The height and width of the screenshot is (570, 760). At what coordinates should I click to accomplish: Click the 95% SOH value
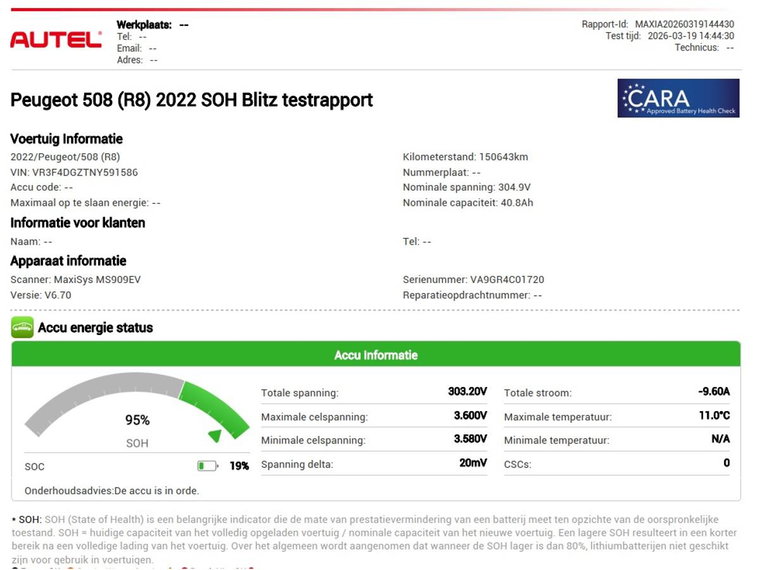point(137,420)
